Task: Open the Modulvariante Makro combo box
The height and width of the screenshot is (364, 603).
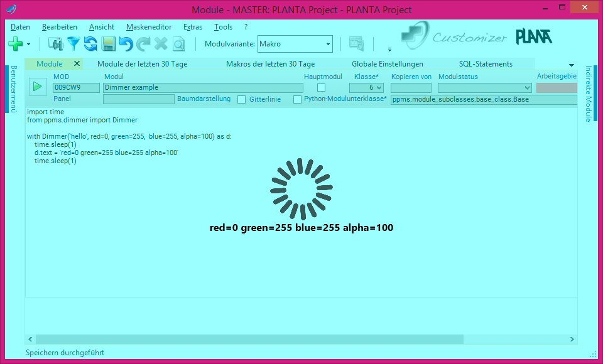Action: [295, 44]
